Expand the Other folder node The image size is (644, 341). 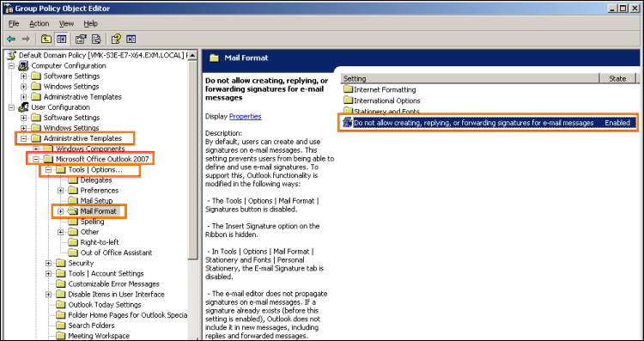pyautogui.click(x=61, y=232)
